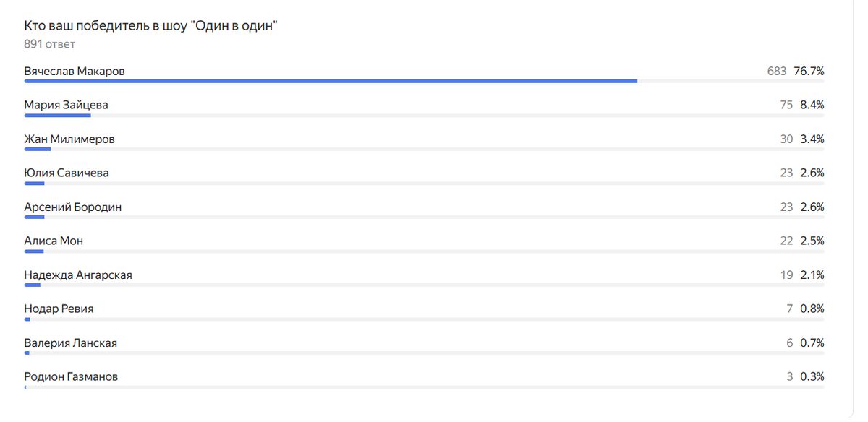Select the Алиса Мон answer label
Image resolution: width=868 pixels, height=422 pixels.
(54, 241)
